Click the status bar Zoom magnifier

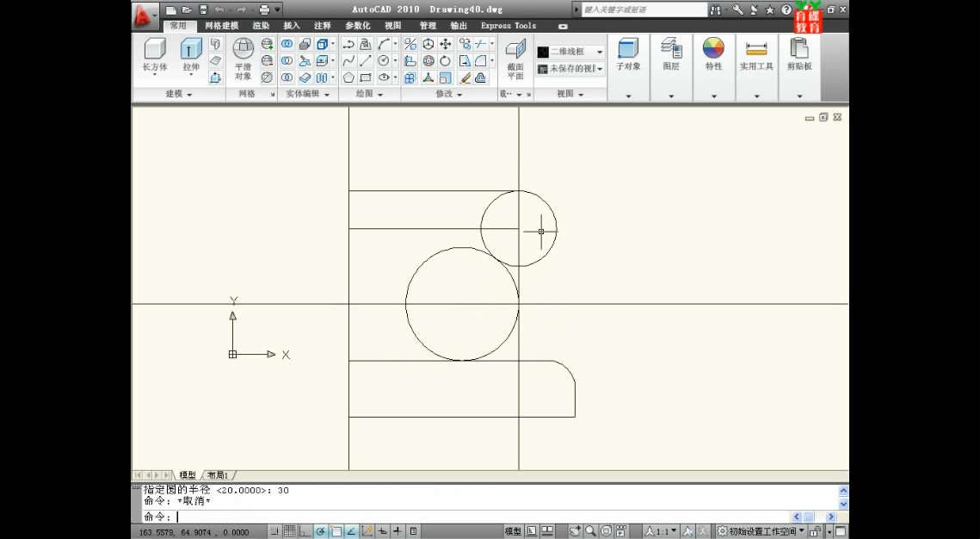click(590, 531)
